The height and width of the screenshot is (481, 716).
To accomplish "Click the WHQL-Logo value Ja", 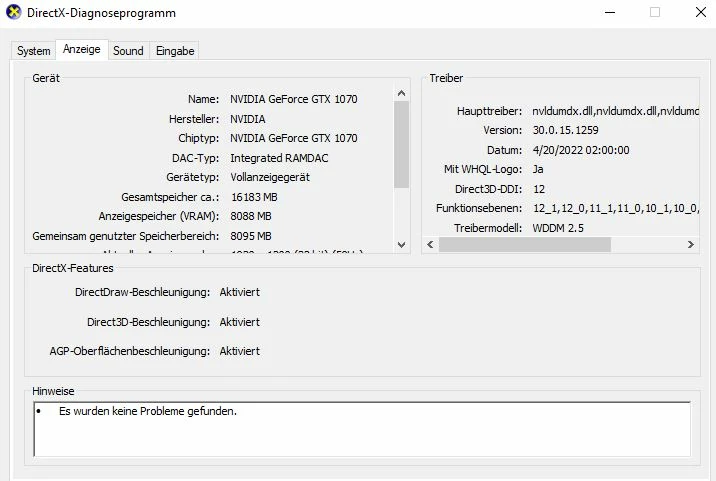I will [538, 169].
